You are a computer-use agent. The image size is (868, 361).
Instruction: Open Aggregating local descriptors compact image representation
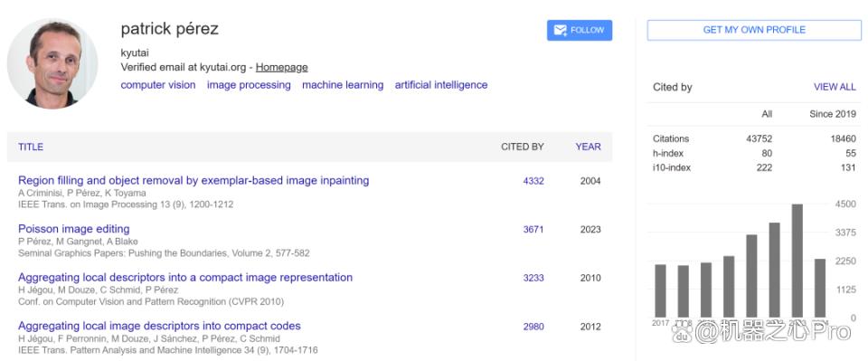pyautogui.click(x=185, y=278)
